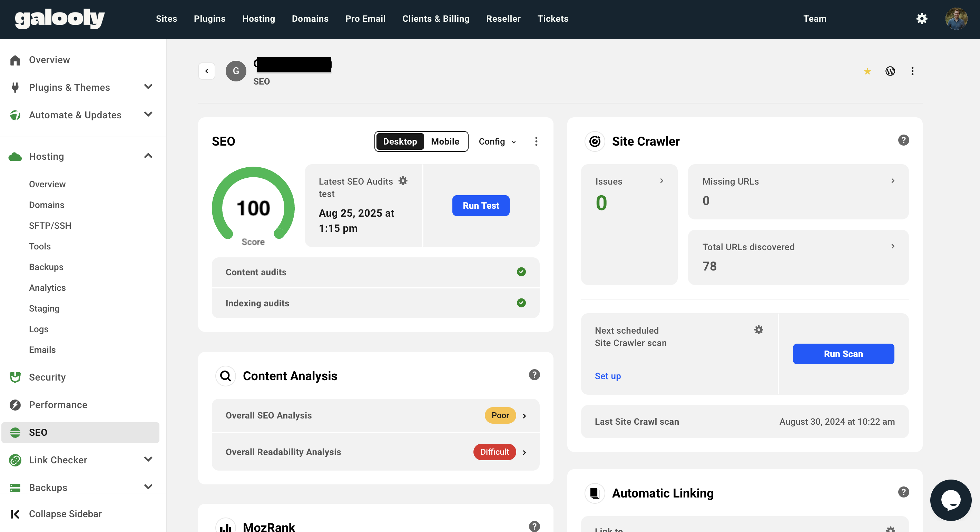Viewport: 980px width, 532px height.
Task: Select the Desktop view toggle
Action: 400,141
